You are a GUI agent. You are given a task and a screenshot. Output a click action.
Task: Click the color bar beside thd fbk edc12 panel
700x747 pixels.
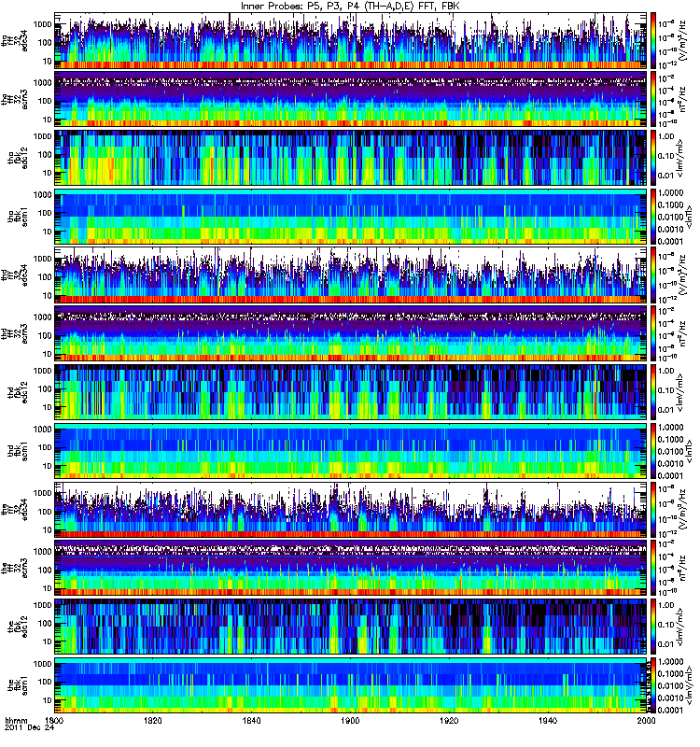pos(653,392)
